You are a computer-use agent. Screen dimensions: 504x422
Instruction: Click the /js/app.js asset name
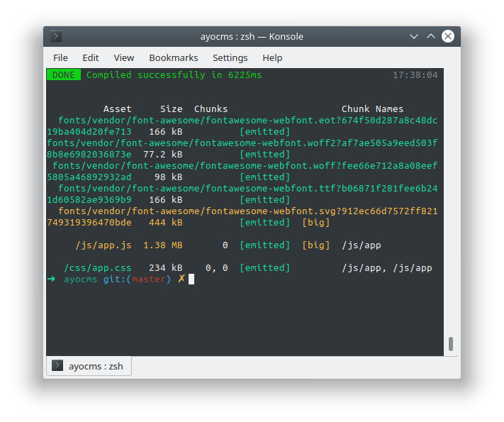click(103, 245)
